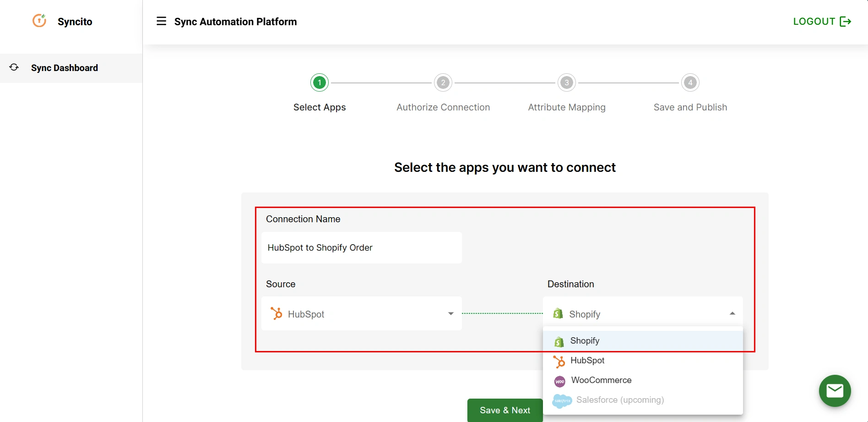Click the WooCommerce icon in the dropdown list
The image size is (868, 422).
[x=559, y=381]
